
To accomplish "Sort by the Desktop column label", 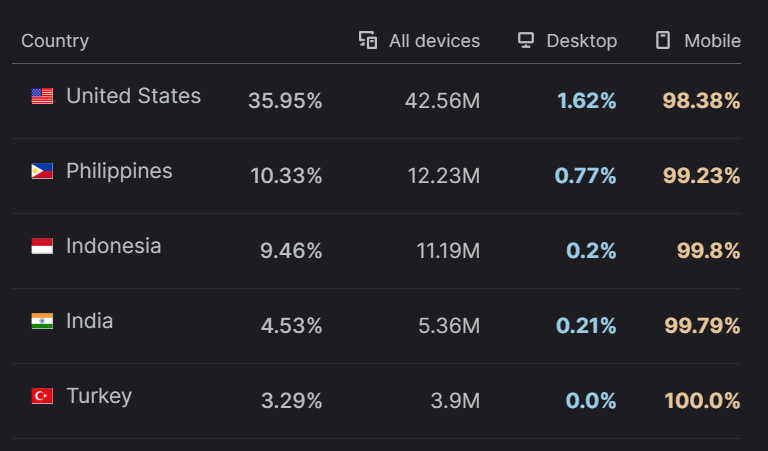I will click(x=581, y=41).
